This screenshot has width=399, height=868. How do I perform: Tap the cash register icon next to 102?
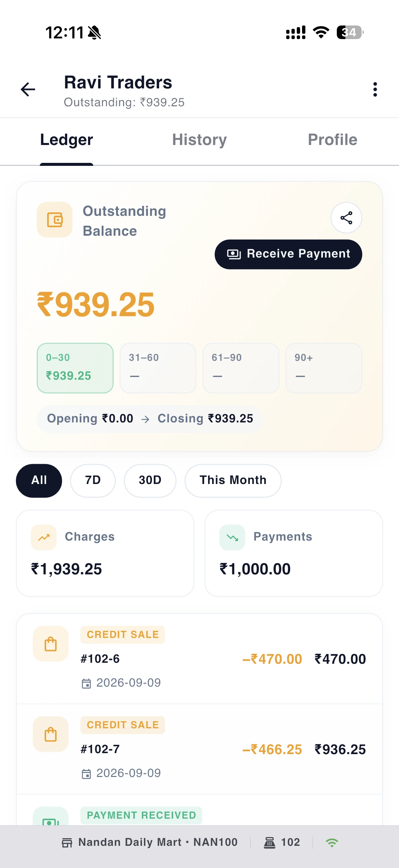pos(269,843)
